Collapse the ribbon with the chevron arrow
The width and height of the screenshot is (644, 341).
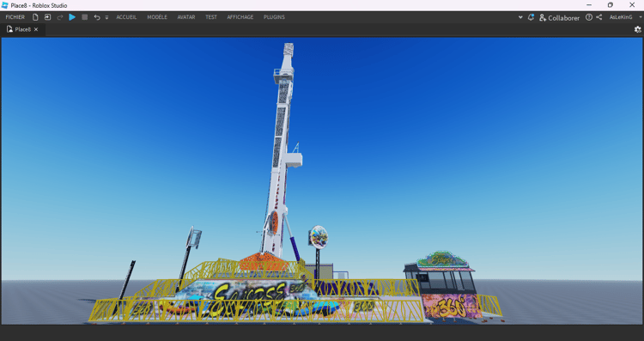pyautogui.click(x=520, y=17)
